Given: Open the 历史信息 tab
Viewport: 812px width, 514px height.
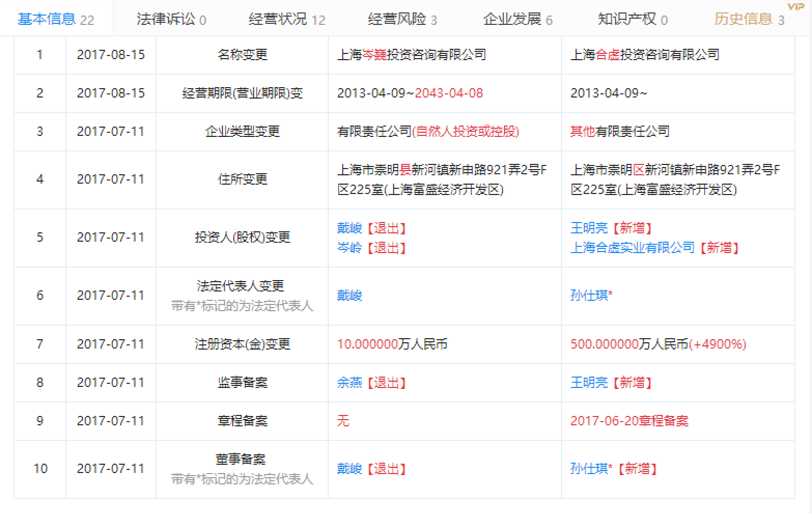Looking at the screenshot, I should (749, 19).
